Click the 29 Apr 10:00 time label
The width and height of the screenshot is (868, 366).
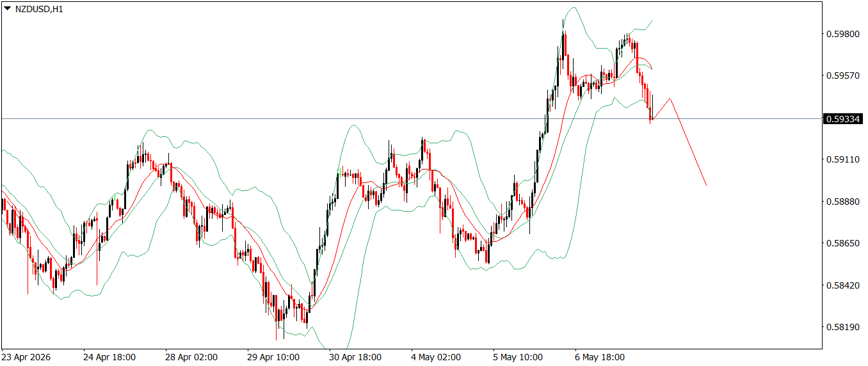pos(272,357)
